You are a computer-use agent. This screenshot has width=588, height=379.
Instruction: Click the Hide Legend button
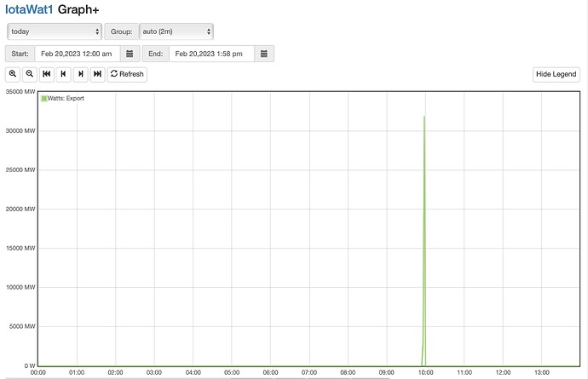pos(556,74)
